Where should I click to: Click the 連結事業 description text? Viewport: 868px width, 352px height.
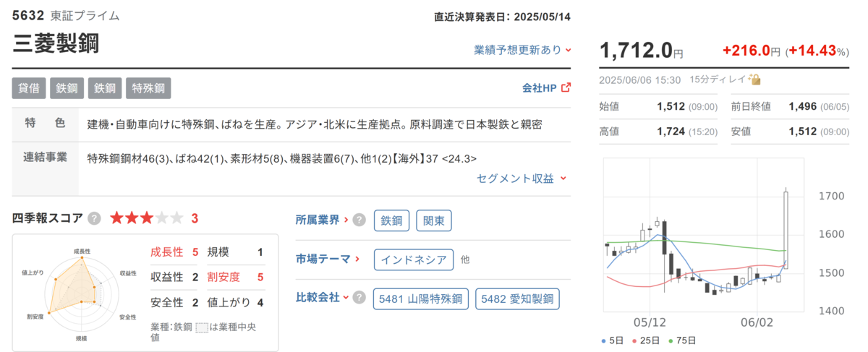(282, 158)
